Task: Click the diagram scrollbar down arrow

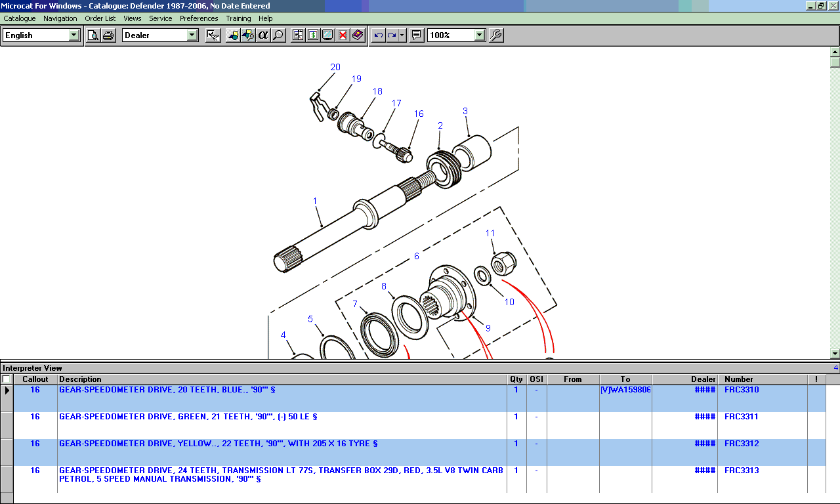Action: pos(835,354)
